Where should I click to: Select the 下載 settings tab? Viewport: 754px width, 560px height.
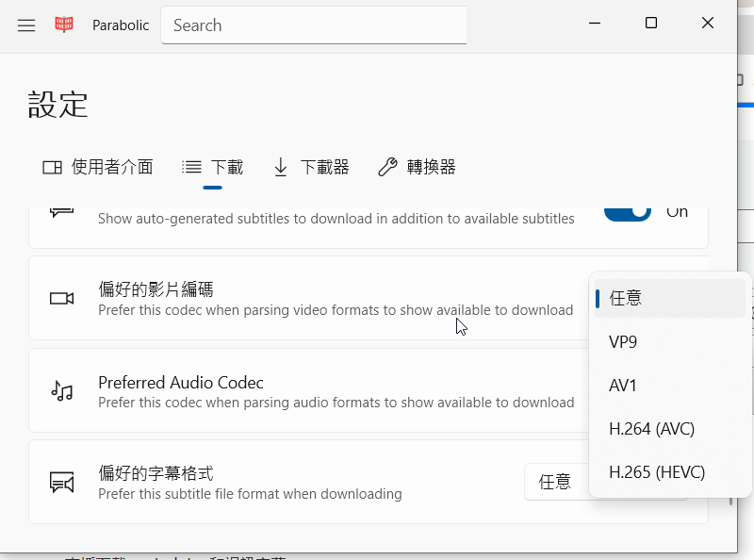213,167
